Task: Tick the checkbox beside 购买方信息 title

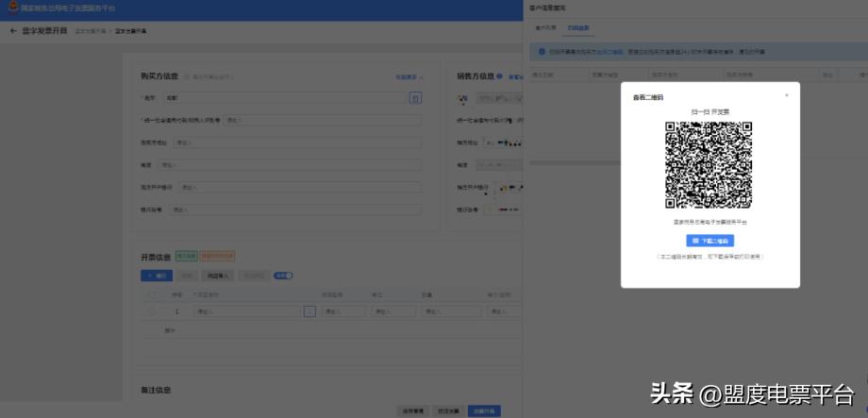Action: (x=187, y=77)
